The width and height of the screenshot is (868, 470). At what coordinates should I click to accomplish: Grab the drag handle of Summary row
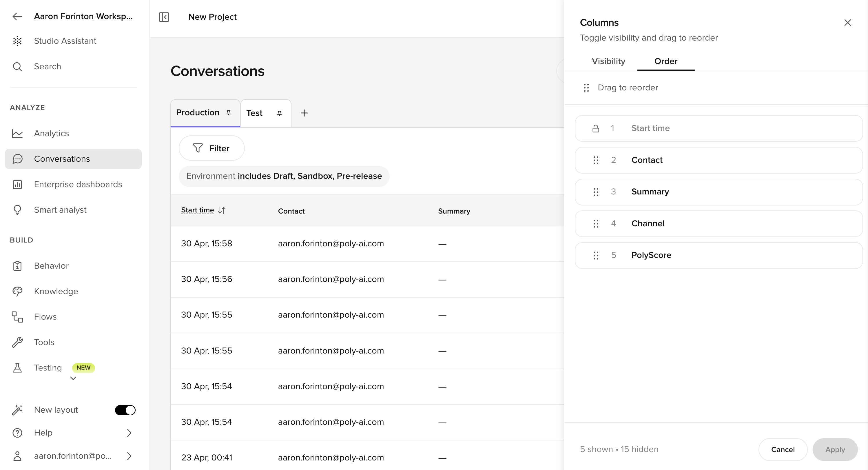(x=596, y=192)
